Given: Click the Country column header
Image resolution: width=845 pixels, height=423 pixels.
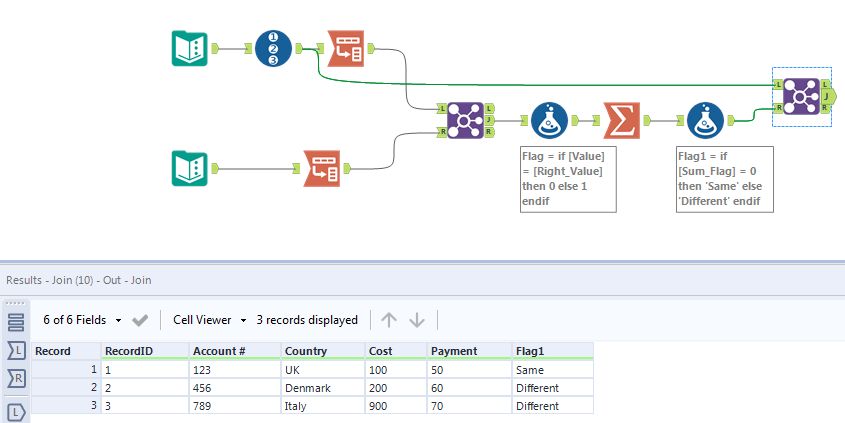Looking at the screenshot, I should pyautogui.click(x=323, y=351).
